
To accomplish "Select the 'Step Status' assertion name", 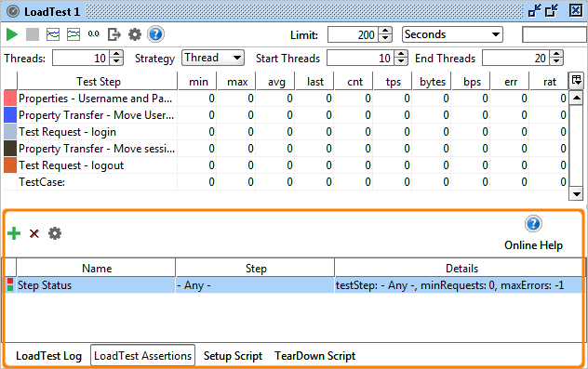I will coord(45,285).
